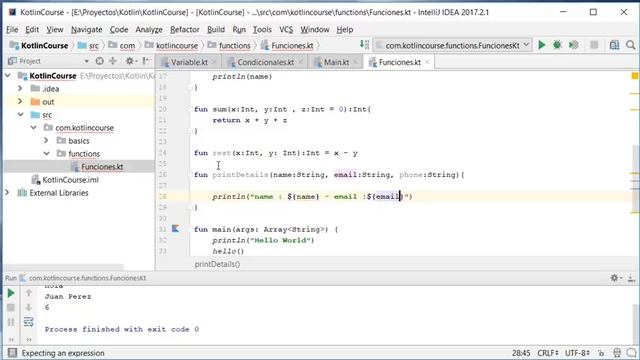Image resolution: width=640 pixels, height=360 pixels.
Task: Open the File menu
Action: coord(12,29)
